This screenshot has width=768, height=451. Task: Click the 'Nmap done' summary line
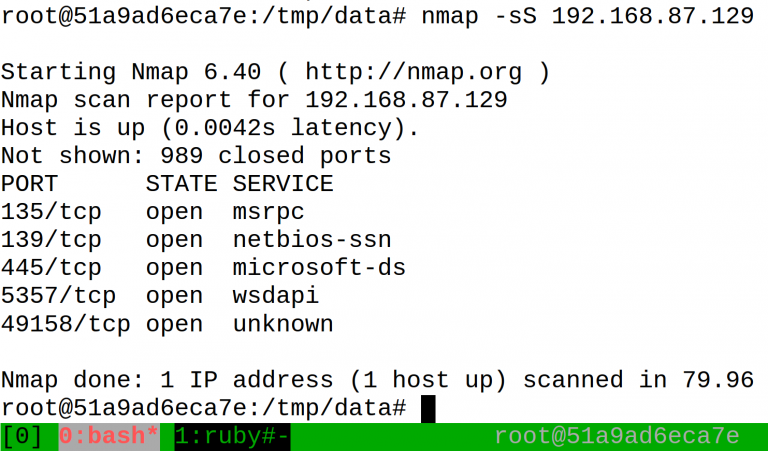point(377,380)
